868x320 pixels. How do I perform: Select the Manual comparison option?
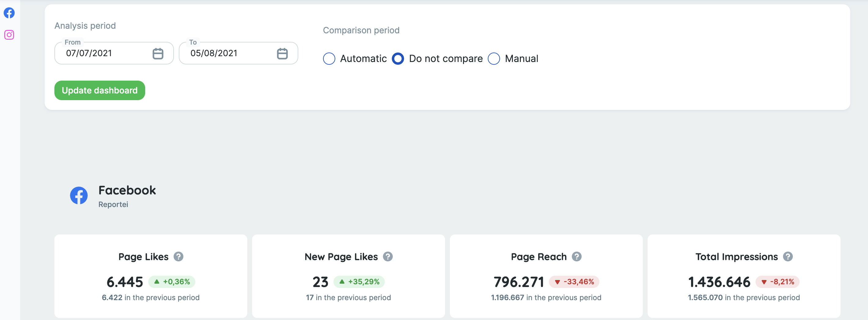[x=494, y=59]
